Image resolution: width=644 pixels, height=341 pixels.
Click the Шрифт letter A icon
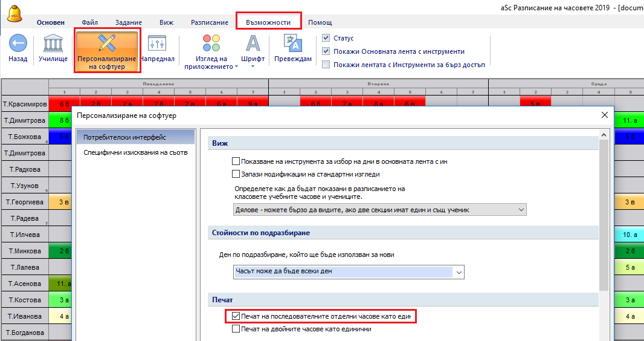click(253, 44)
